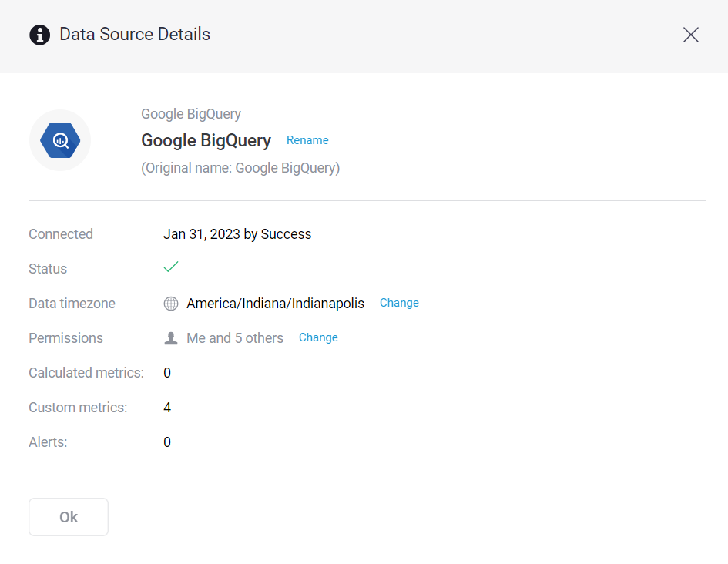Image resolution: width=728 pixels, height=564 pixels.
Task: Open the Change option for Permissions
Action: [x=318, y=337]
